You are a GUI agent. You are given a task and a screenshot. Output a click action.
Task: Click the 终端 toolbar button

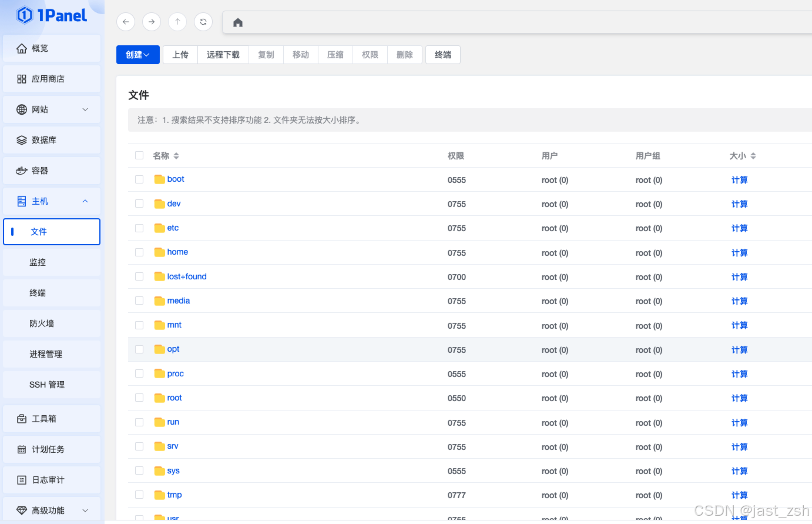point(443,55)
